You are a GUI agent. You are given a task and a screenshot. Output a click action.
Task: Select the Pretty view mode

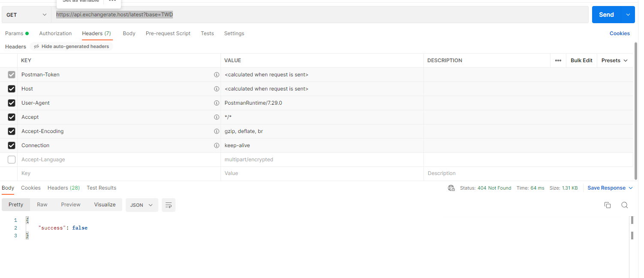coord(16,205)
